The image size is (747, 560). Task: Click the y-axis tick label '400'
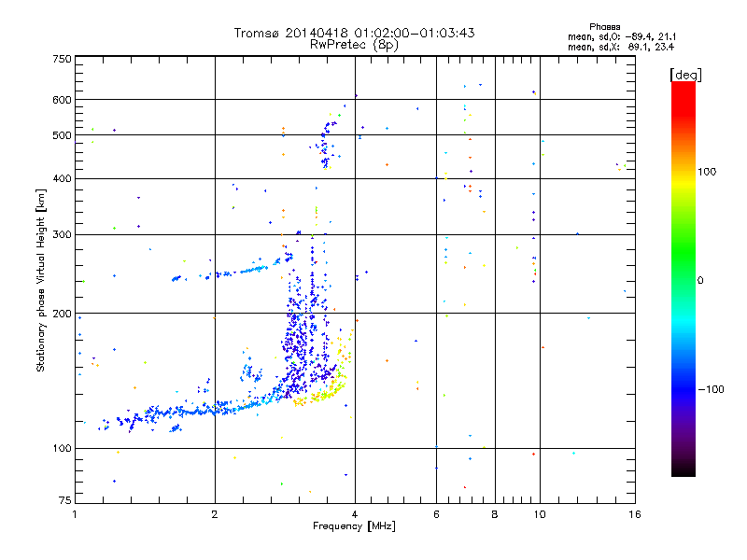pyautogui.click(x=62, y=178)
